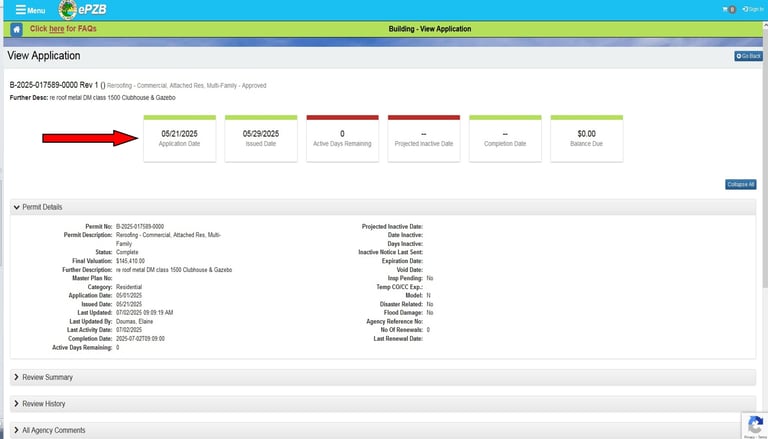Click the Further Description value in details
768x439 pixels.
coord(174,270)
